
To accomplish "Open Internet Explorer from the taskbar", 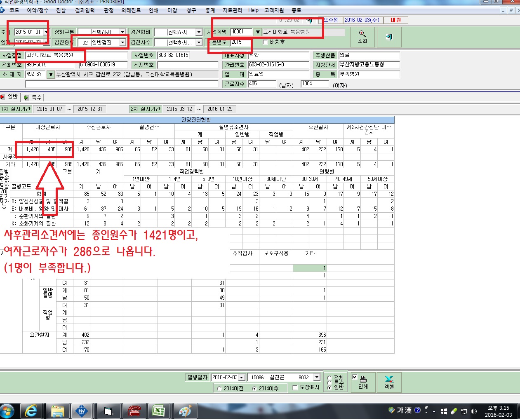I will tap(31, 411).
